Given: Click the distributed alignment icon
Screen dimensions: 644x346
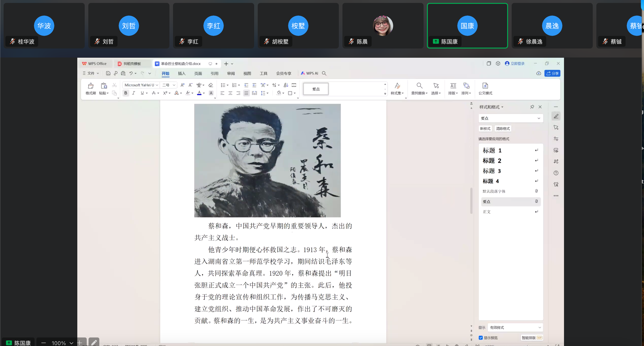Looking at the screenshot, I should [254, 93].
